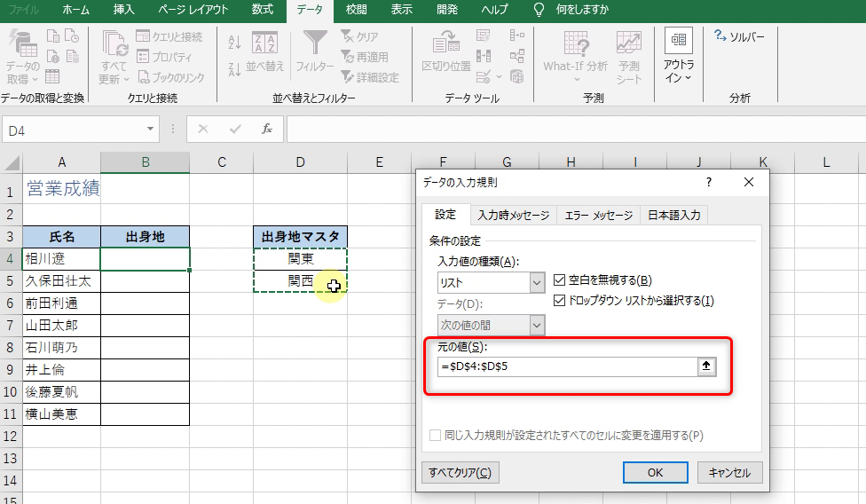The width and height of the screenshot is (866, 504).
Task: Open the 並べ替え sort dialog
Action: pos(264,51)
